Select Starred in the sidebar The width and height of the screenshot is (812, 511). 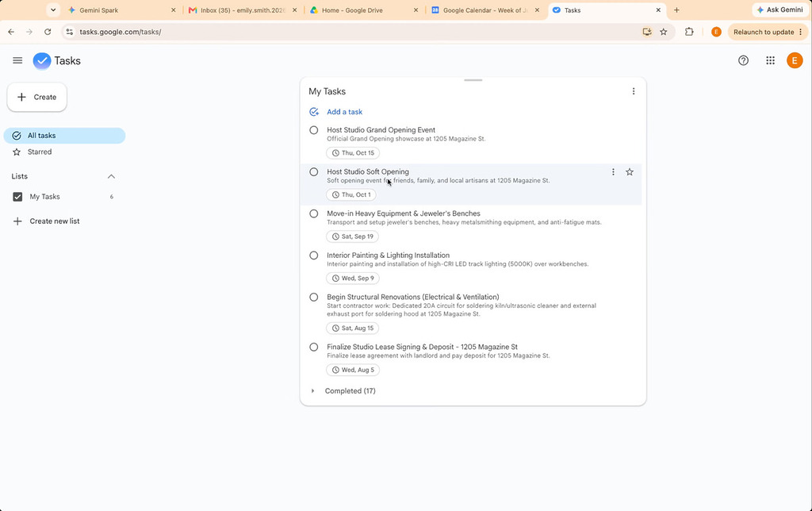coord(64,152)
